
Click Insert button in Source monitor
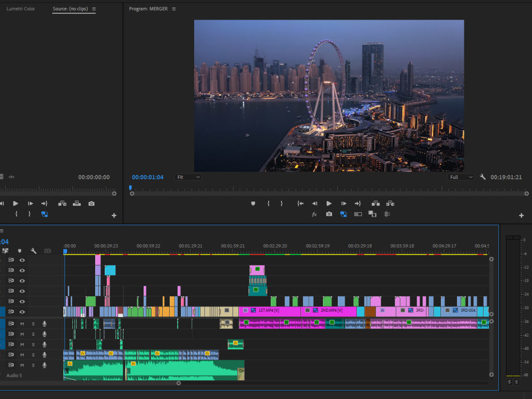point(62,204)
